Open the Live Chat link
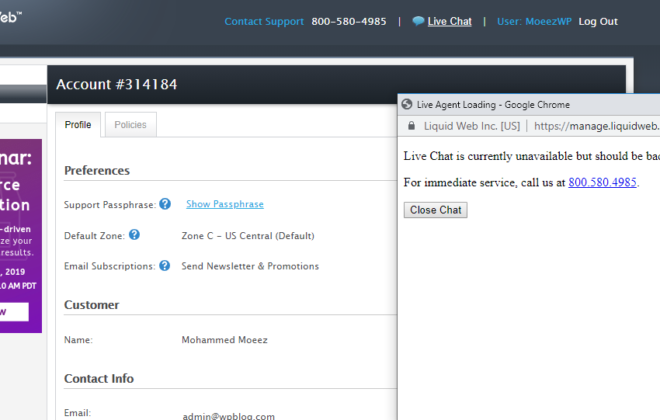Screen dimensions: 660x420 coord(450,21)
